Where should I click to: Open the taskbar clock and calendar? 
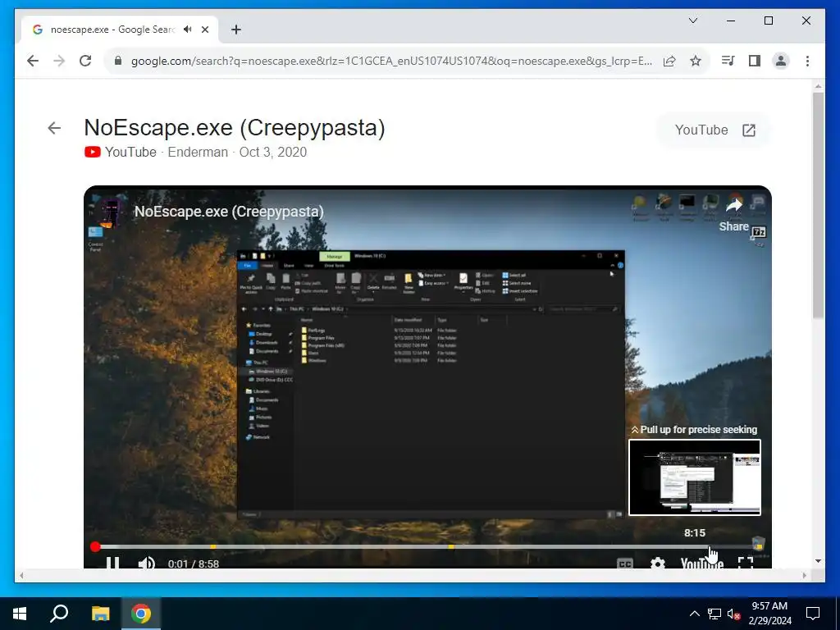pyautogui.click(x=769, y=614)
